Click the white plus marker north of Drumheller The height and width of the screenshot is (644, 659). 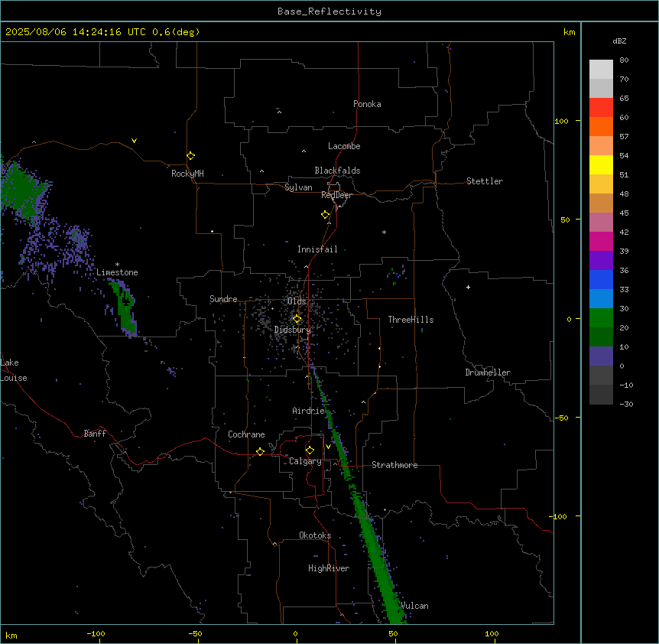(x=468, y=287)
